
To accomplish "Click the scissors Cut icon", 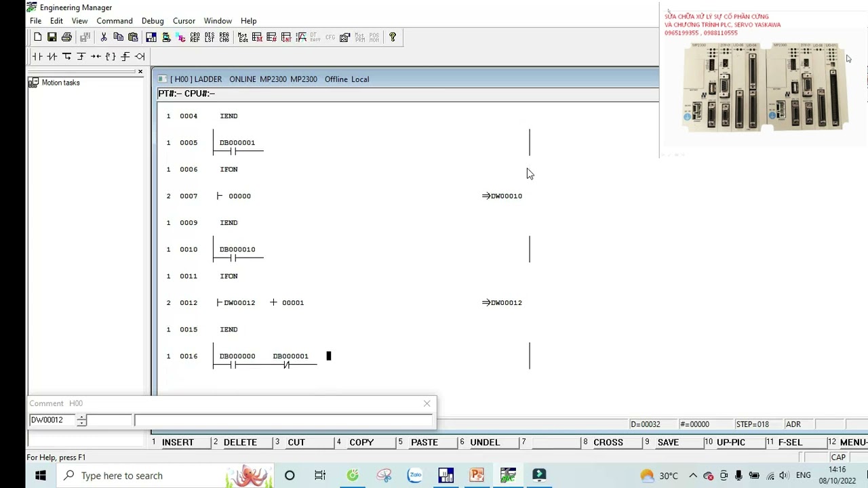I will [x=104, y=37].
